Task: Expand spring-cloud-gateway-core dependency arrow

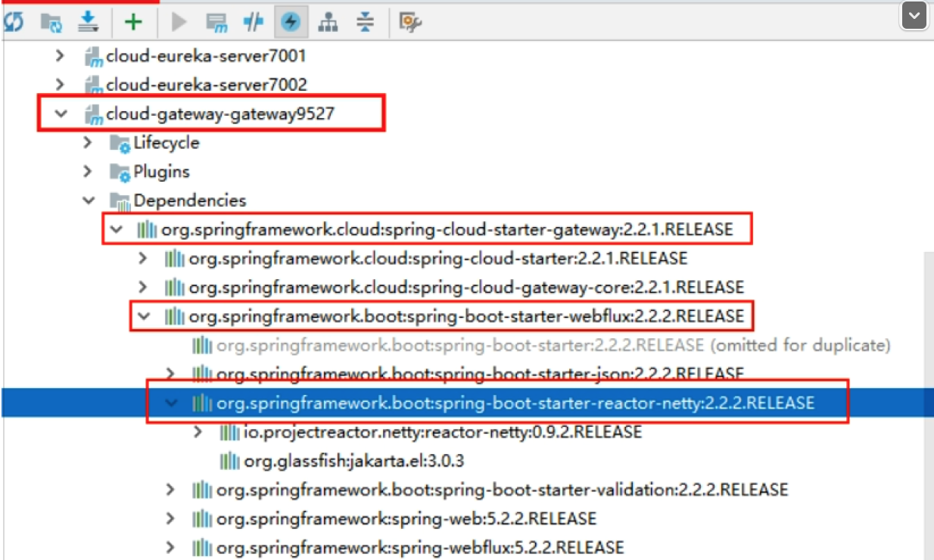Action: coord(143,288)
